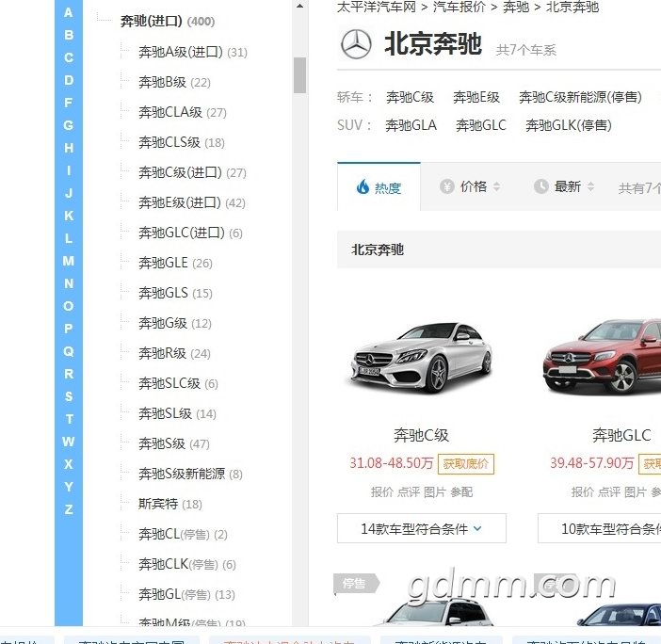Click the sidebar vertical scrollbar thumb
Image resolution: width=661 pixels, height=644 pixels.
tap(299, 75)
